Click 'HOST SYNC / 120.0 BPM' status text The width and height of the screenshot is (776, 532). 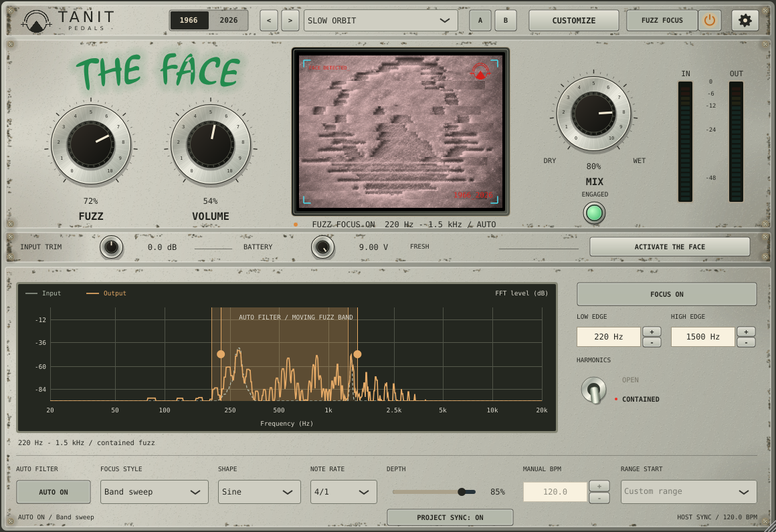717,517
